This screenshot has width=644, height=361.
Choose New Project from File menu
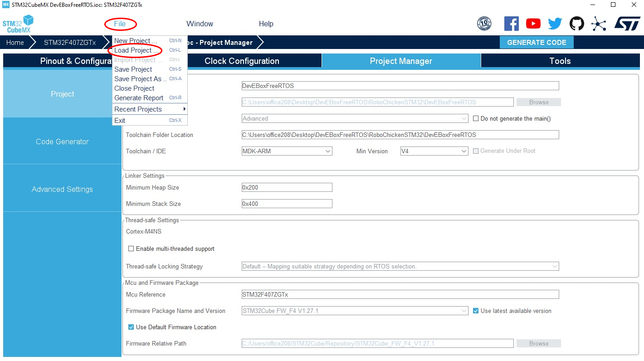(x=150, y=41)
